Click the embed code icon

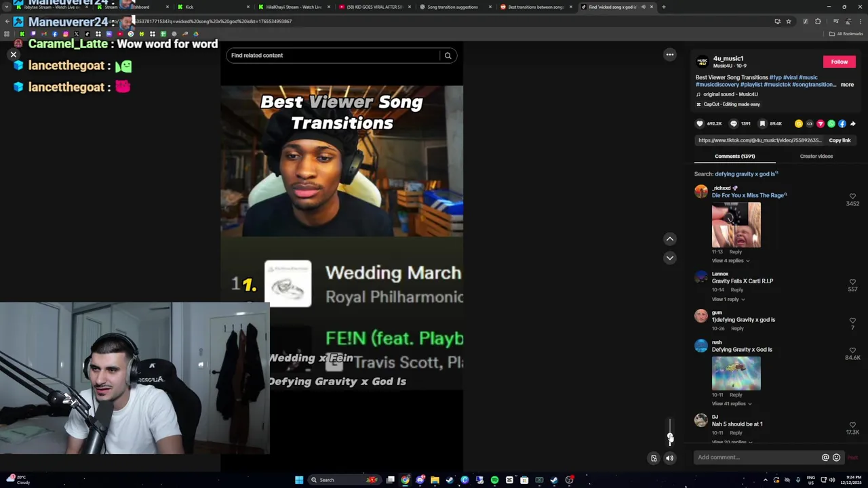pos(810,124)
